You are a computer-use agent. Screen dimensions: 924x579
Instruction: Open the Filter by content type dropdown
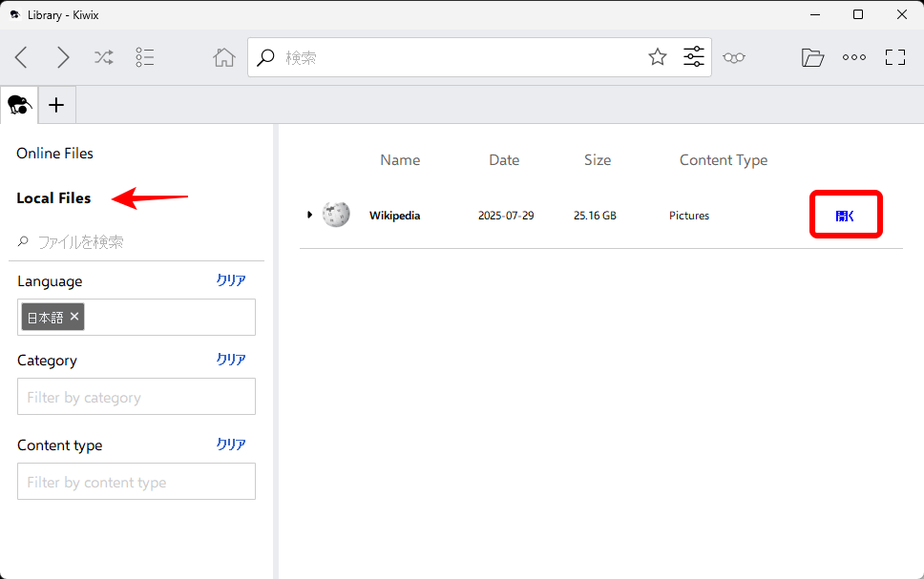coord(136,482)
